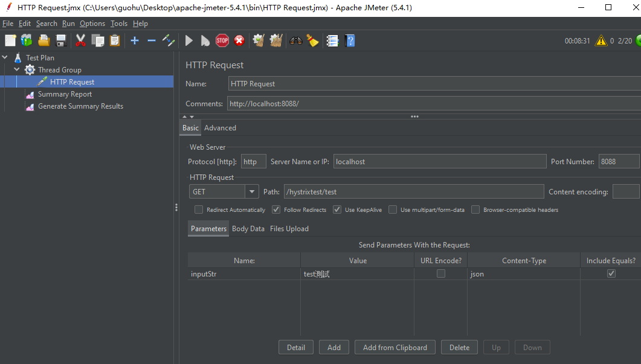Click the New test plan icon
641x364 pixels.
tap(10, 40)
